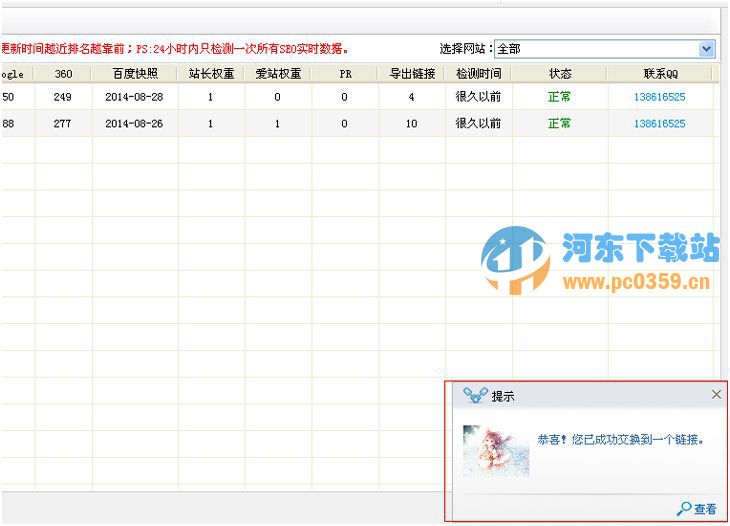The image size is (730, 526).
Task: Sort by the 百度快照 column header
Action: coord(135,74)
